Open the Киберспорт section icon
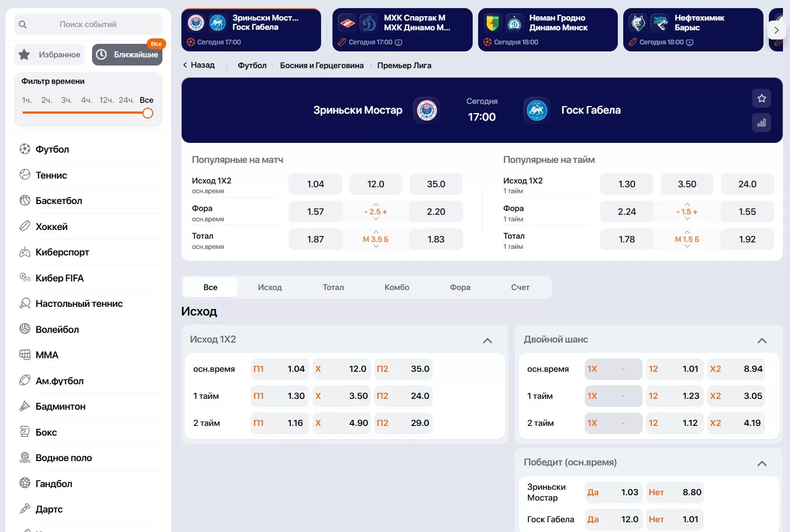This screenshot has height=532, width=790. pos(25,252)
